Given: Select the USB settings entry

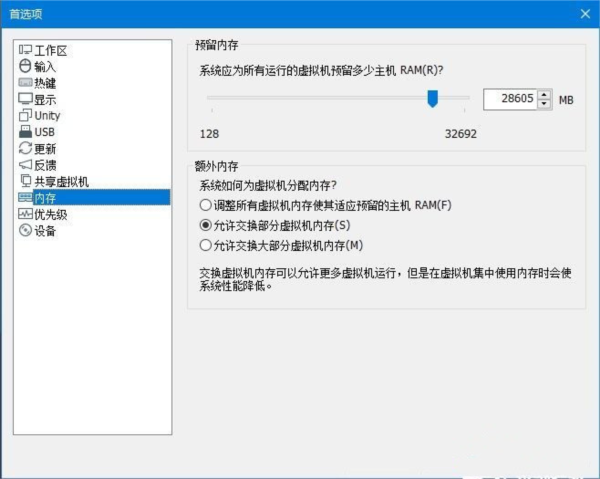Looking at the screenshot, I should point(45,132).
